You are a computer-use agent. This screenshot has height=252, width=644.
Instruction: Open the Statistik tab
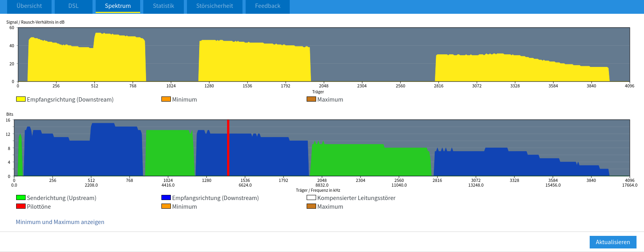point(163,6)
